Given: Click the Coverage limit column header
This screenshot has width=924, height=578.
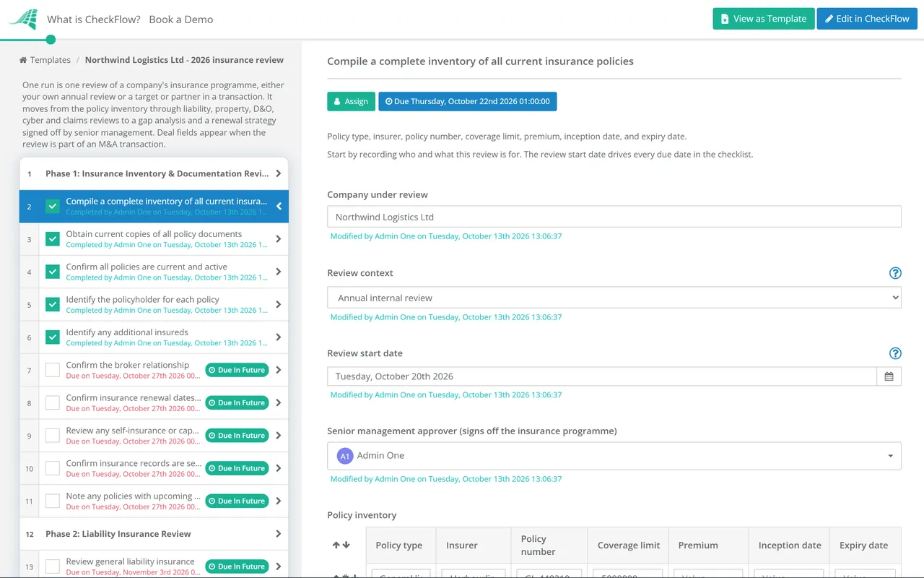Looking at the screenshot, I should tap(629, 545).
